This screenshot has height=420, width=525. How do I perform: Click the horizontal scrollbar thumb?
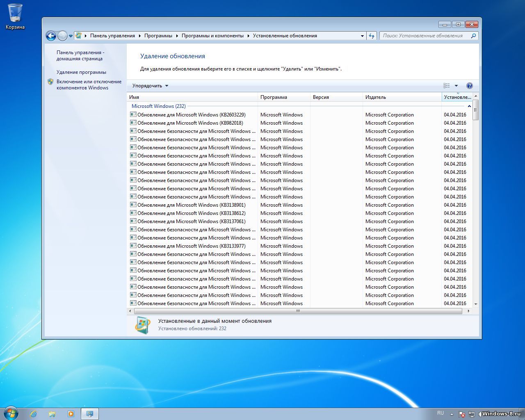[298, 311]
